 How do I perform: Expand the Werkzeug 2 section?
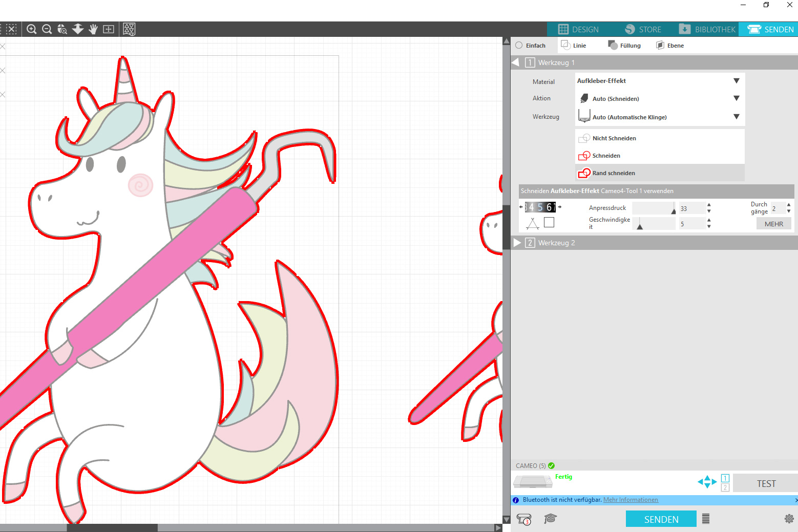(x=517, y=243)
